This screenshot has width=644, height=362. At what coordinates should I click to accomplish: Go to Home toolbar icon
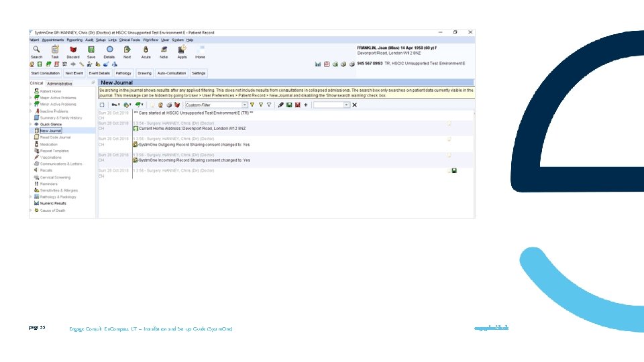pyautogui.click(x=201, y=49)
